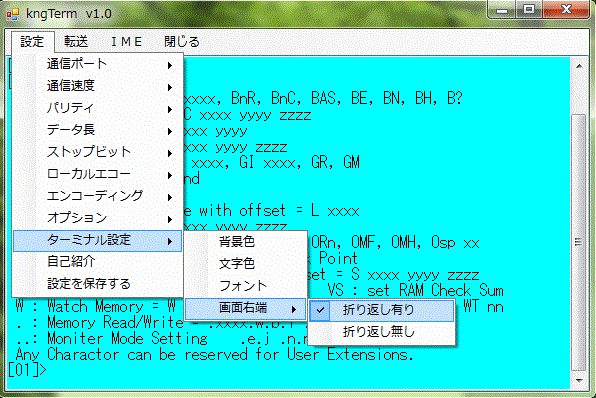The image size is (596, 398).
Task: Expand ストップビット options
Action: point(97,152)
